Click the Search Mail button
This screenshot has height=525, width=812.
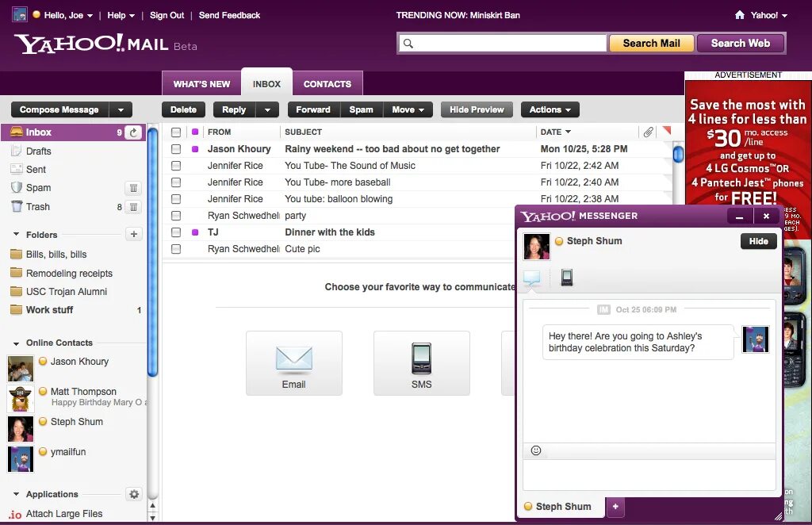click(652, 44)
